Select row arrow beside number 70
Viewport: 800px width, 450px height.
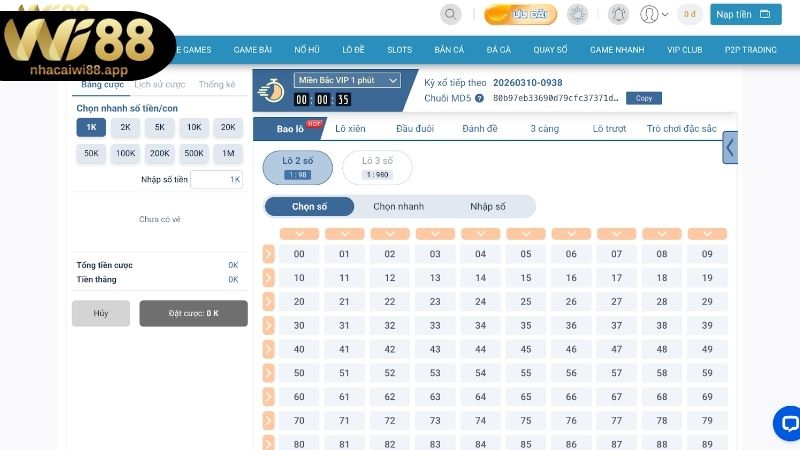[268, 420]
